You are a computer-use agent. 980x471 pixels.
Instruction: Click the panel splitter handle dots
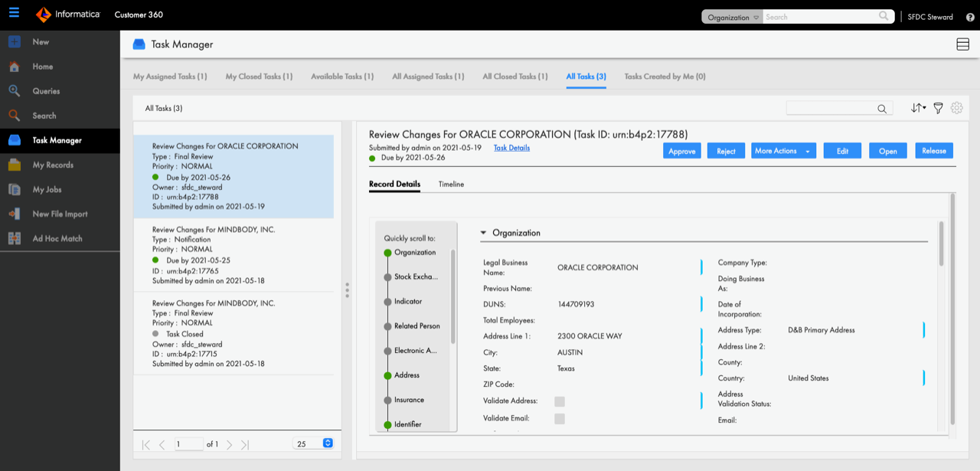(348, 289)
